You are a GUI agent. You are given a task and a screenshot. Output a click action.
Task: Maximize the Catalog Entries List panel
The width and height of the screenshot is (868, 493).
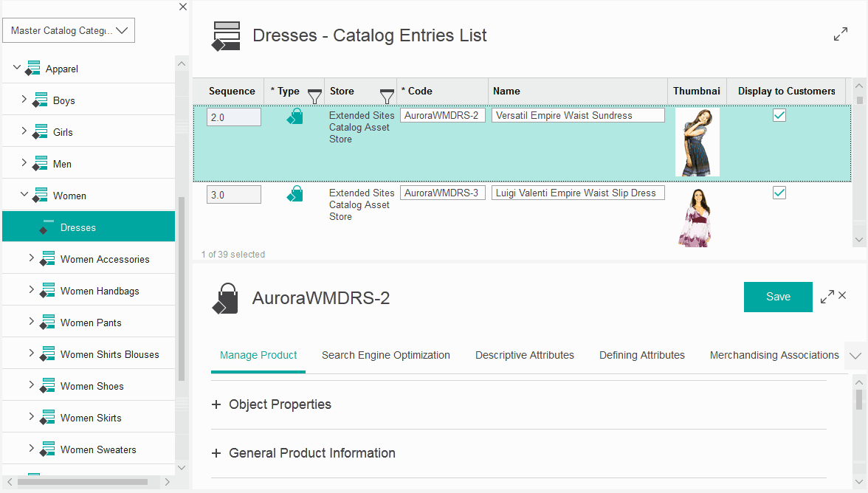tap(841, 33)
